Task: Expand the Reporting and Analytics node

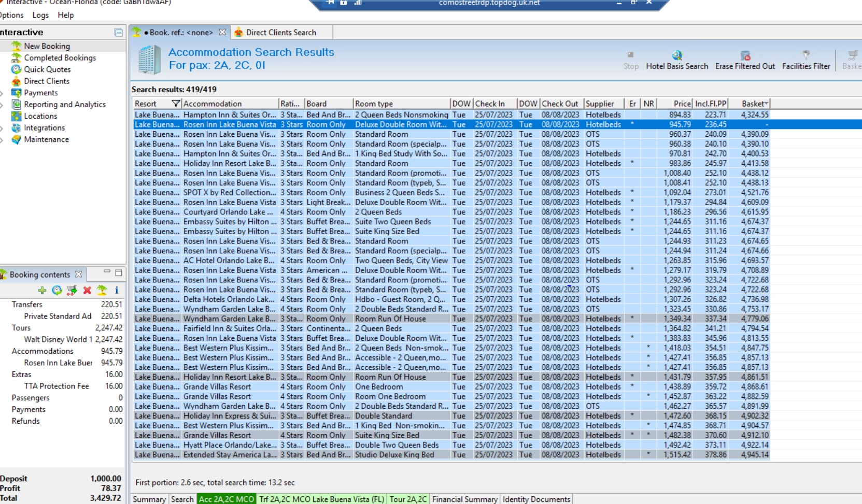Action: tap(2, 105)
